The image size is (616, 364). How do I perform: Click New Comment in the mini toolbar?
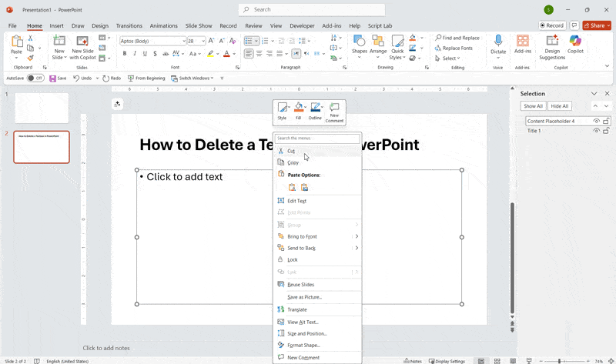pos(334,112)
